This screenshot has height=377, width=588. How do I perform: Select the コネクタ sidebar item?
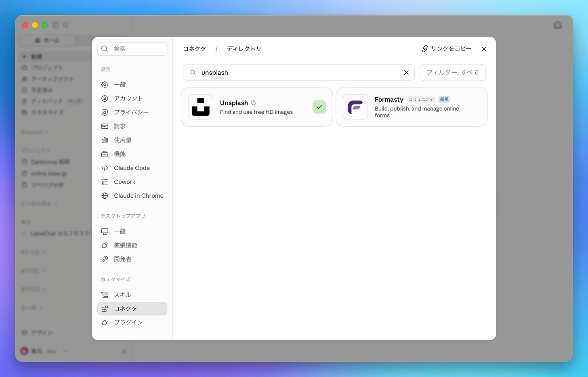pos(132,309)
